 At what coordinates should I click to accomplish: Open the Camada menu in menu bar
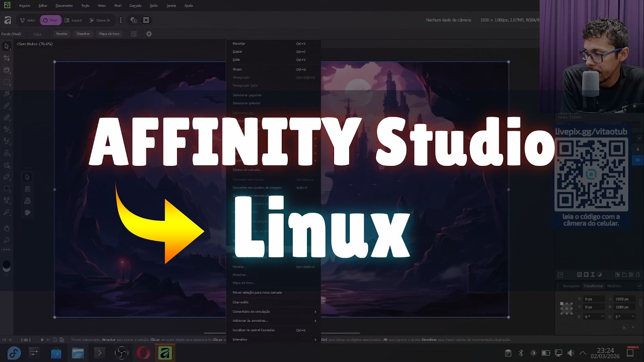tap(135, 6)
